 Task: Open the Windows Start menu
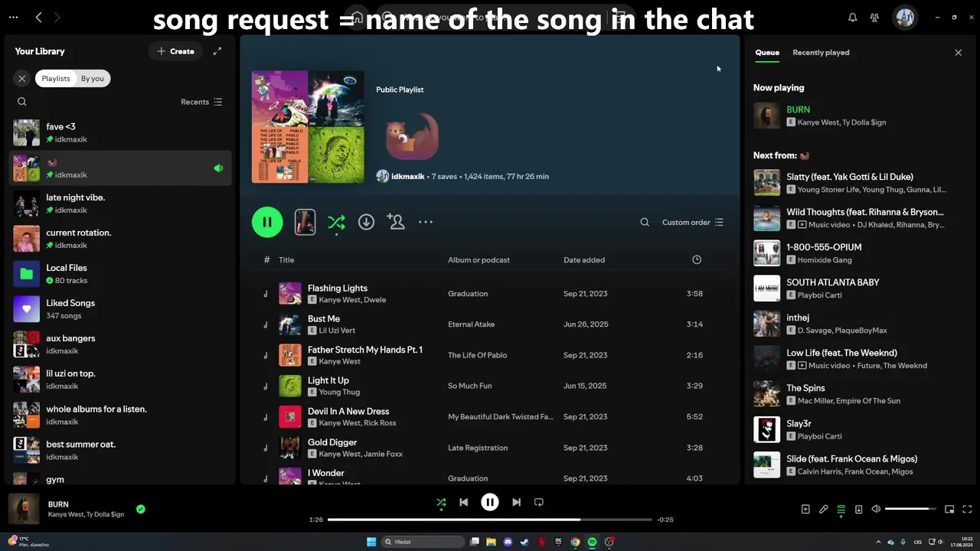click(x=371, y=542)
